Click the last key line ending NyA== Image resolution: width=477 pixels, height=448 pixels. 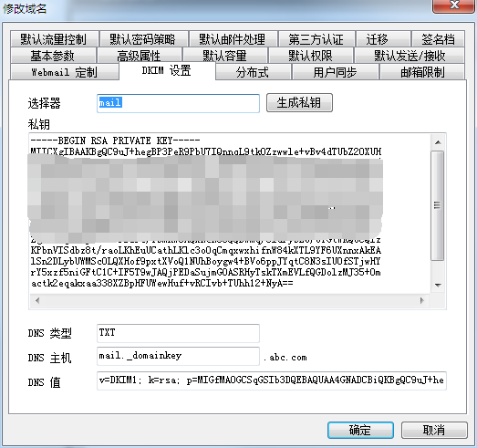161,283
